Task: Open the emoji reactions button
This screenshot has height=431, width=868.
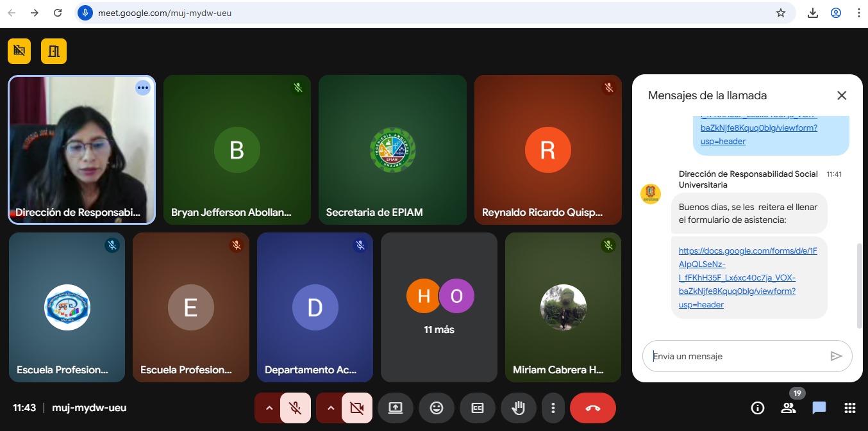Action: [x=437, y=408]
